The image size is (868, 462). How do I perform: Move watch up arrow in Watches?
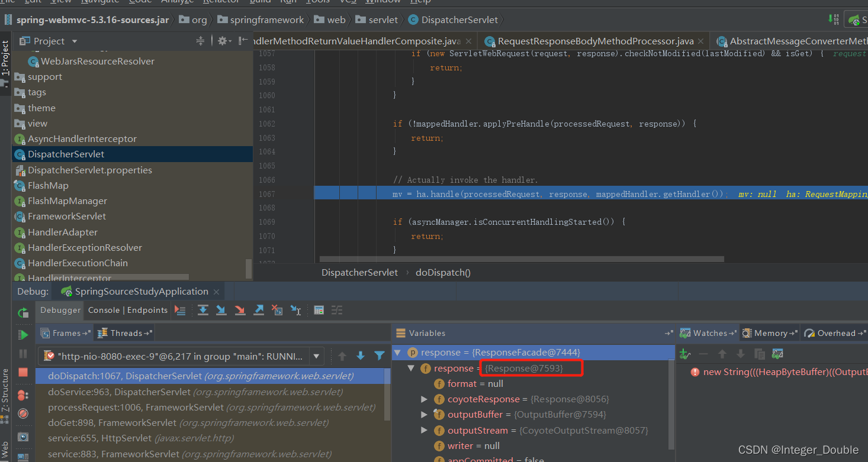722,354
